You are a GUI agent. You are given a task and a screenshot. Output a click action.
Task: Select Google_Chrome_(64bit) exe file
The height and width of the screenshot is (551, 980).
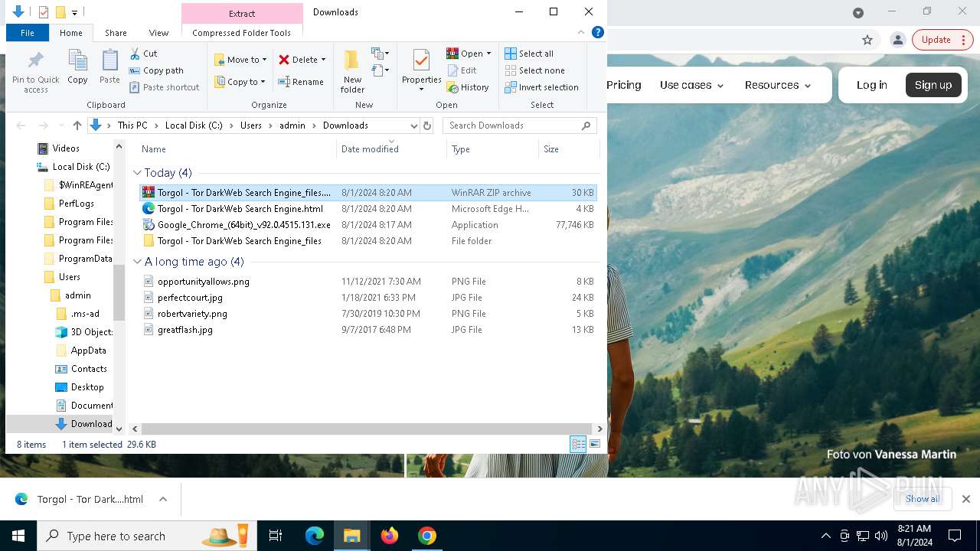click(243, 225)
